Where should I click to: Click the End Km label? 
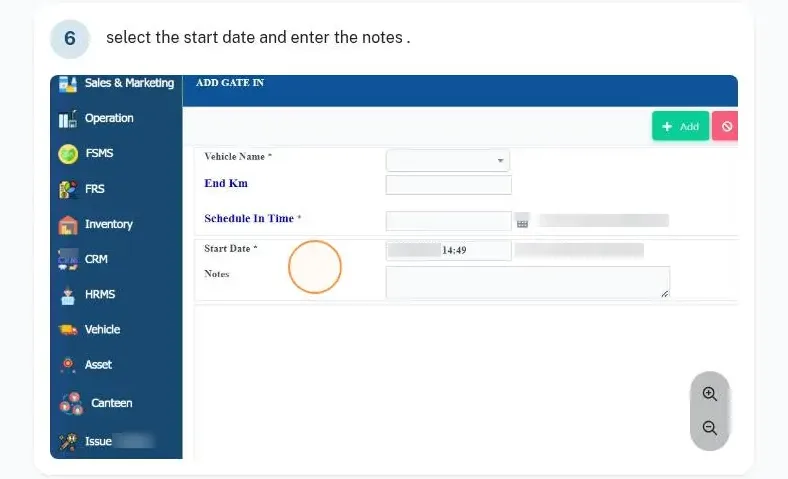pos(226,183)
